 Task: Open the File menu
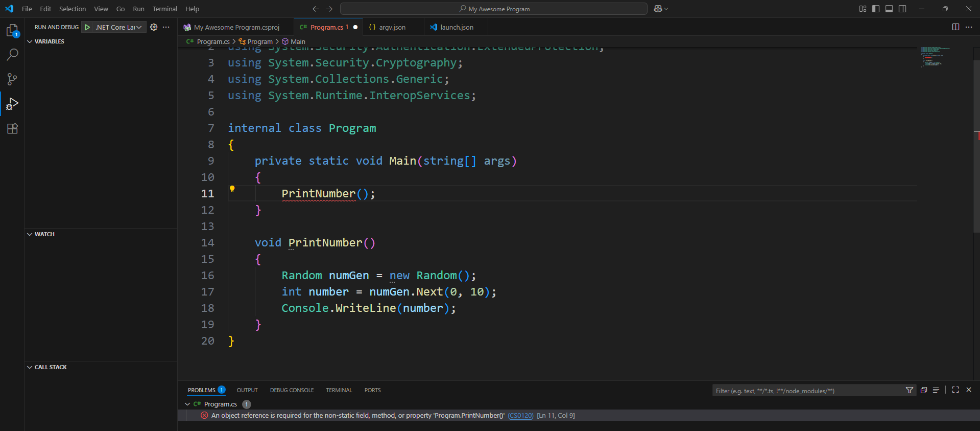(27, 9)
